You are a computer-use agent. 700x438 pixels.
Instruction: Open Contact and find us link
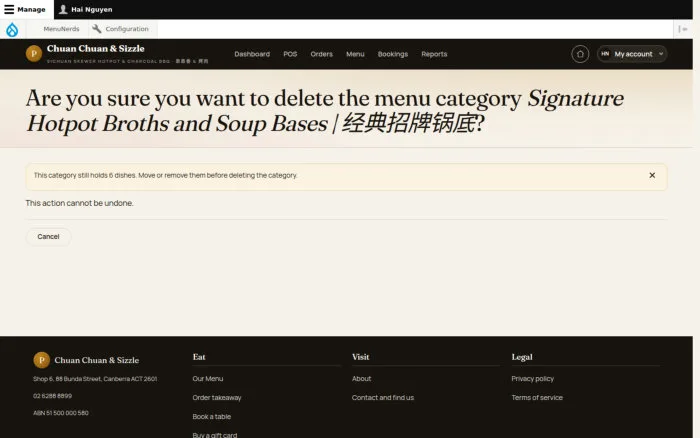pos(383,397)
